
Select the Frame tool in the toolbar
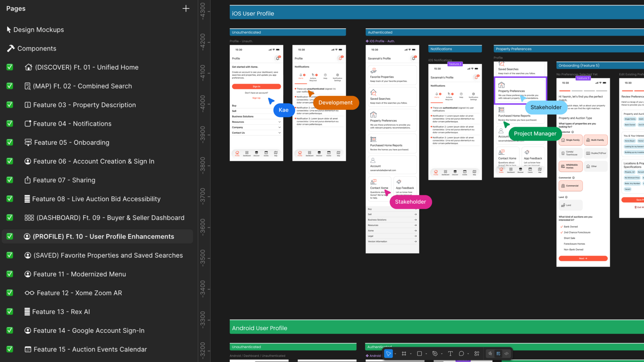tap(404, 354)
